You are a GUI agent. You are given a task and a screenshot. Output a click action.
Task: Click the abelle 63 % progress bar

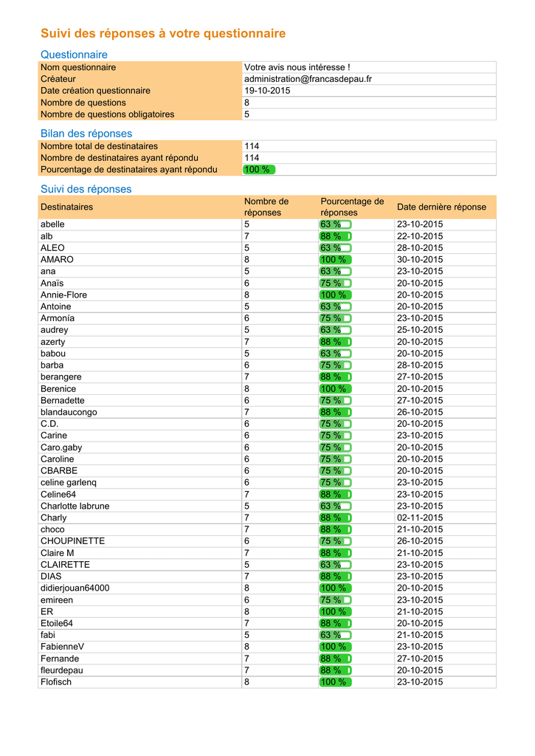pyautogui.click(x=336, y=224)
